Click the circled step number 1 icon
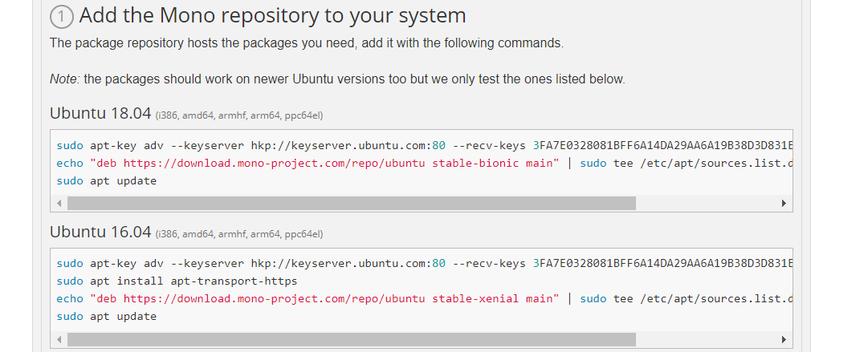The height and width of the screenshot is (352, 868). [62, 17]
